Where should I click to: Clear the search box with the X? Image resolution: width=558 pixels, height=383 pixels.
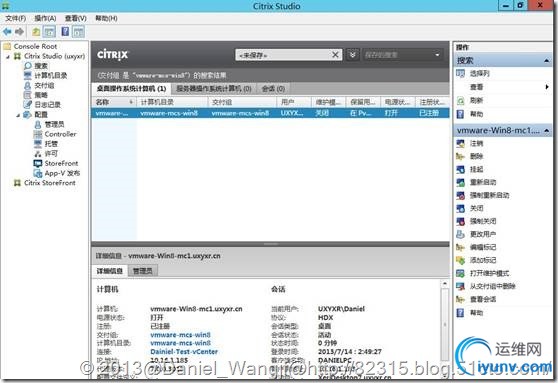click(335, 54)
